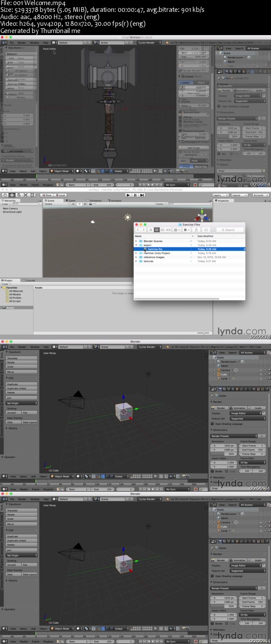The image size is (271, 644).
Task: Switch to the Console tab in Unity
Action: point(30,280)
